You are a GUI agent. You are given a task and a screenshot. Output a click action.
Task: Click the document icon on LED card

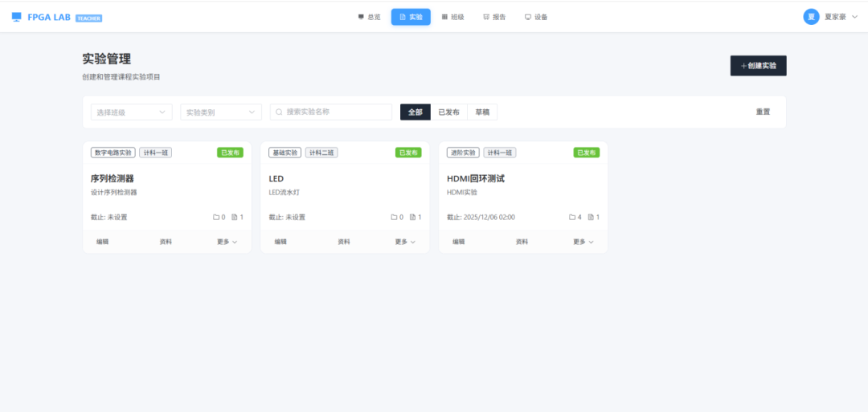click(412, 217)
